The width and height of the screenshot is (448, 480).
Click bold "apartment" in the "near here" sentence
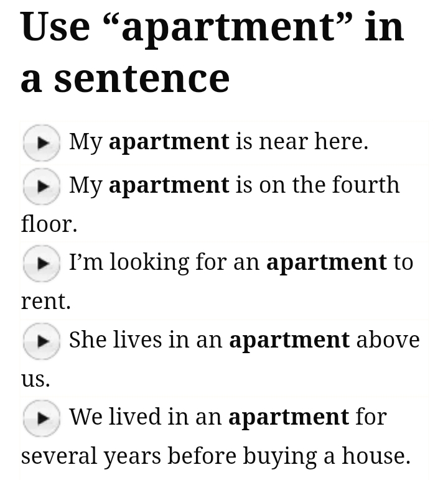pos(169,142)
